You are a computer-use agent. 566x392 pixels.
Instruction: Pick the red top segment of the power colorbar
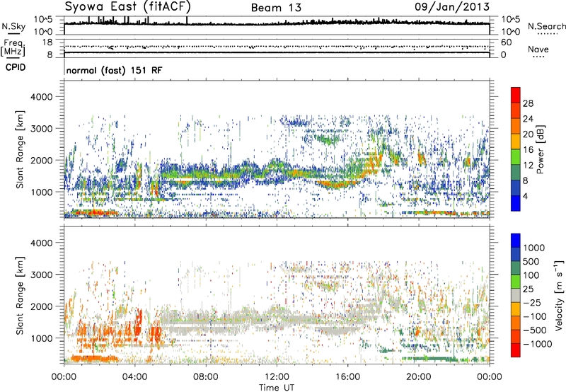(x=516, y=95)
